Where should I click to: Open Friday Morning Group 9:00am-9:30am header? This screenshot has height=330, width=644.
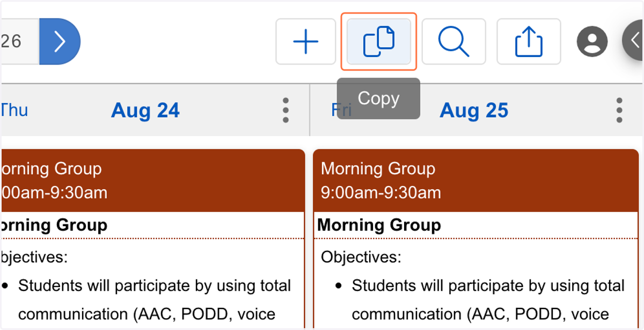pos(476,181)
